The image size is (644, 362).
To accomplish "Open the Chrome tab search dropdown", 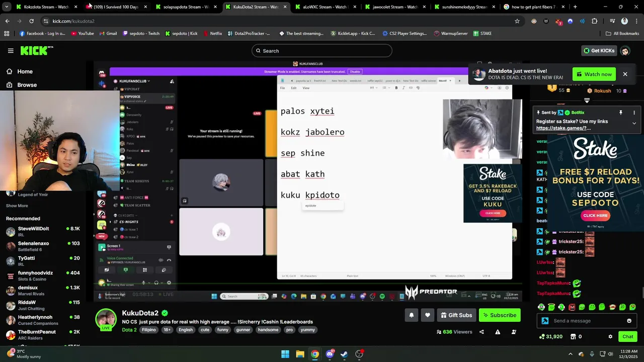I will tap(7, 7).
